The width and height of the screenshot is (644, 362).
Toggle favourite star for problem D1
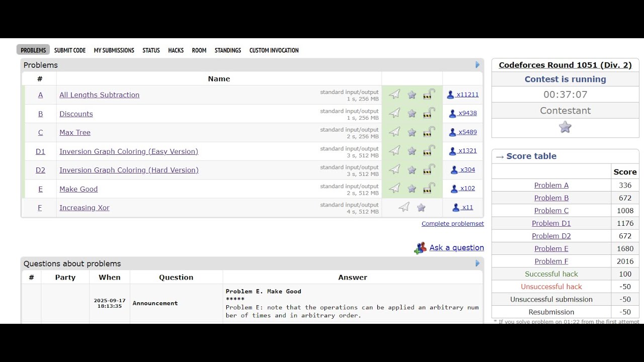[412, 151]
